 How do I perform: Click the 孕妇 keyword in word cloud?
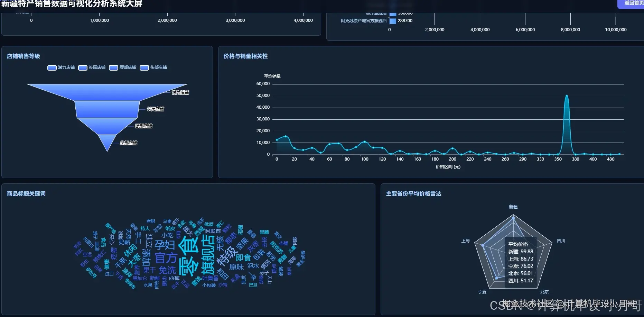165,245
